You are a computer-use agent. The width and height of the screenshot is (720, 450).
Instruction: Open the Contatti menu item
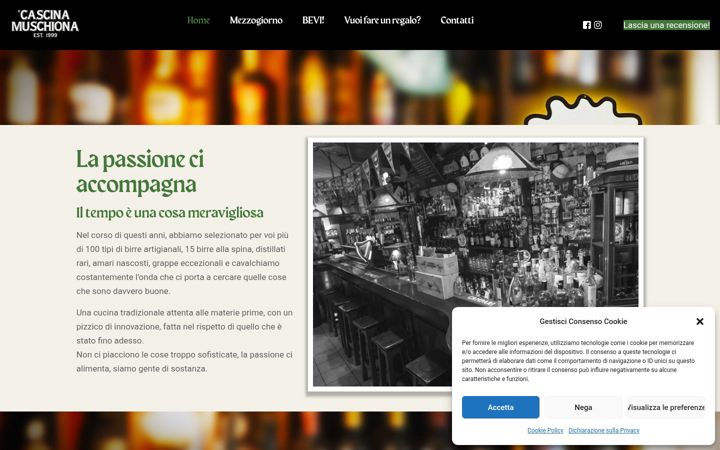[x=457, y=20]
